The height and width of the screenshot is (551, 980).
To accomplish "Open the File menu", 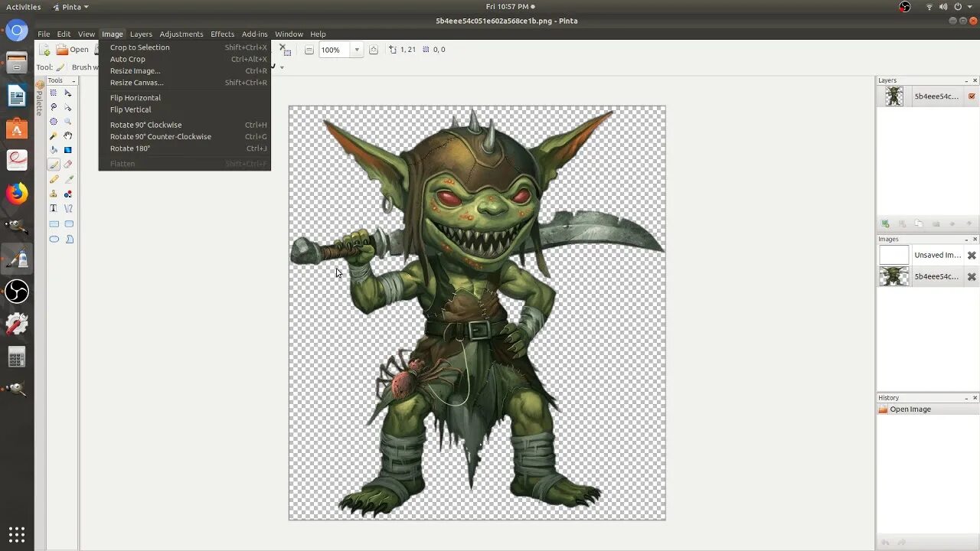I will [44, 34].
